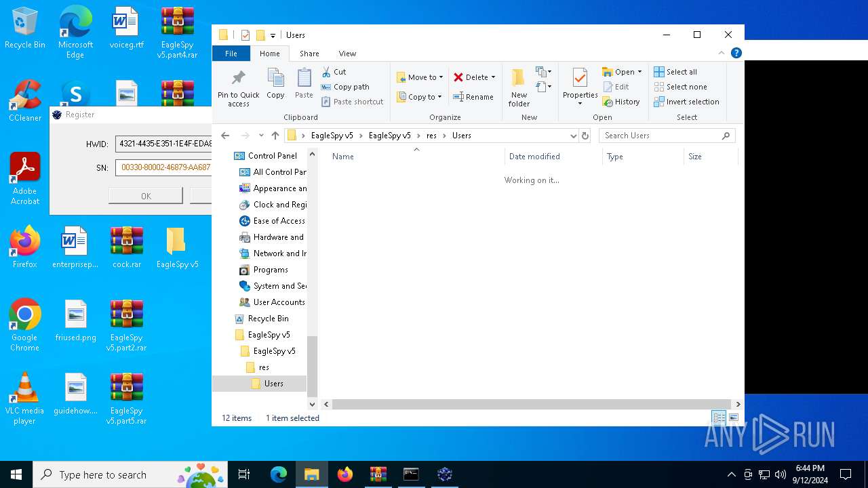Refresh the Users folder view
Viewport: 868px width, 488px height.
(585, 136)
